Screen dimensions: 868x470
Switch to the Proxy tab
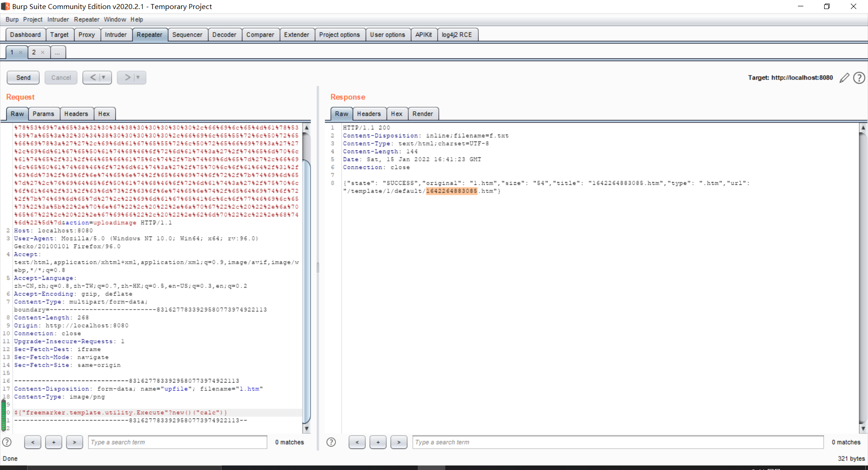point(87,35)
